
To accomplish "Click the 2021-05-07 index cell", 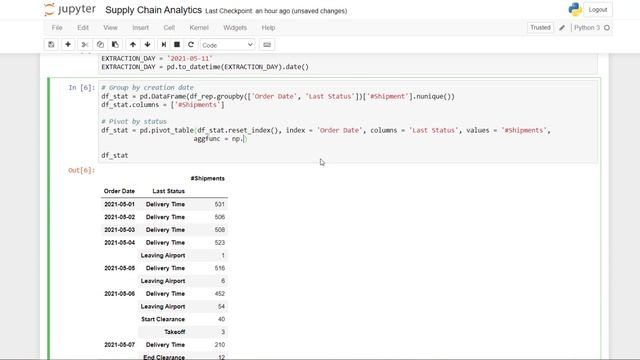I will (119, 345).
